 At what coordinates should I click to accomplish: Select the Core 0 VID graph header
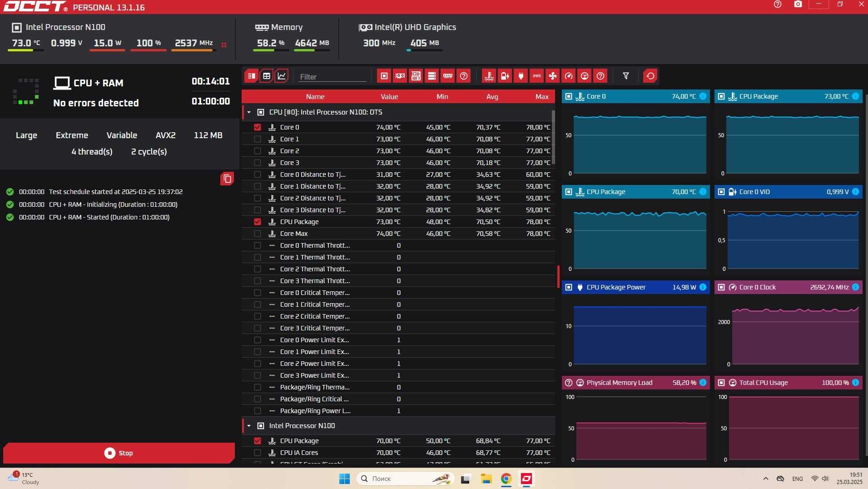pos(789,192)
